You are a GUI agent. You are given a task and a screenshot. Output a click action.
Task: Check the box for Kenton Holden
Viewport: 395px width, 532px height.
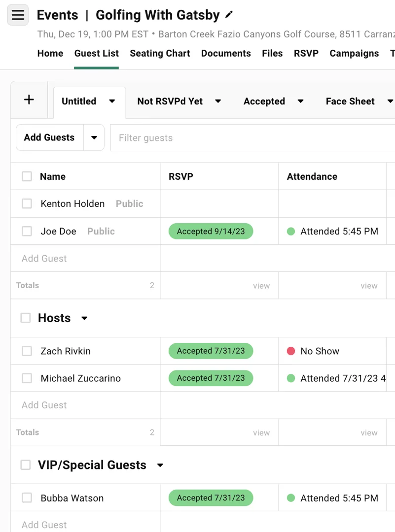(x=27, y=203)
